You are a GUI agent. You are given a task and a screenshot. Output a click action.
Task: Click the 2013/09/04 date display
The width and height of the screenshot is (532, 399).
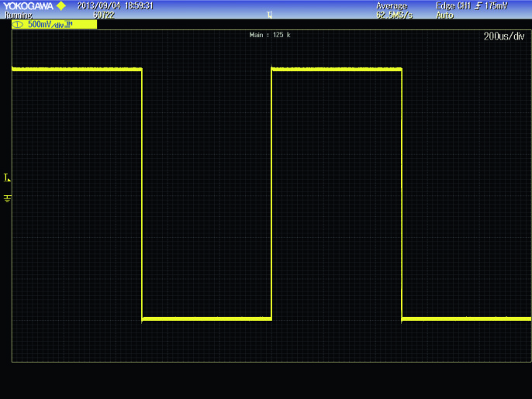point(98,5)
